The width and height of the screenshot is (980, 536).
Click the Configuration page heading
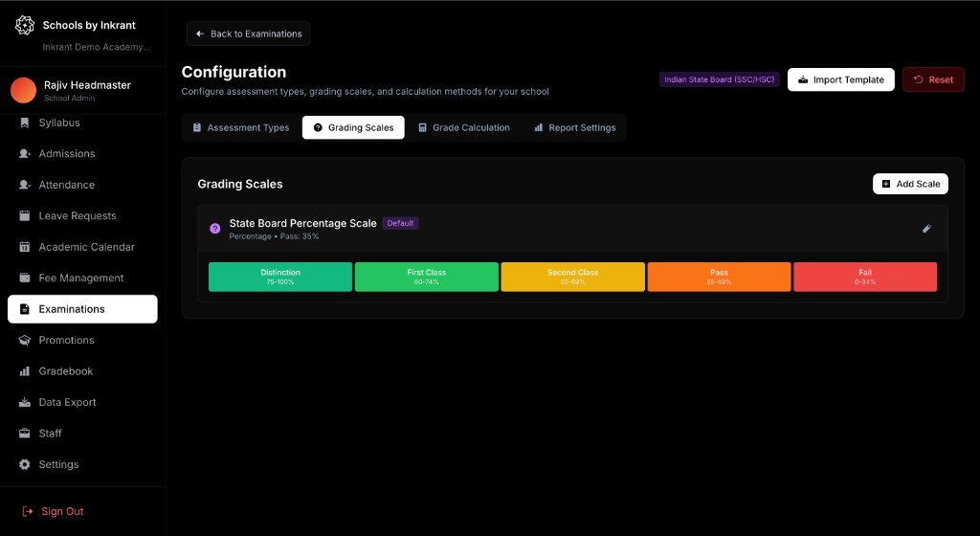coord(234,72)
